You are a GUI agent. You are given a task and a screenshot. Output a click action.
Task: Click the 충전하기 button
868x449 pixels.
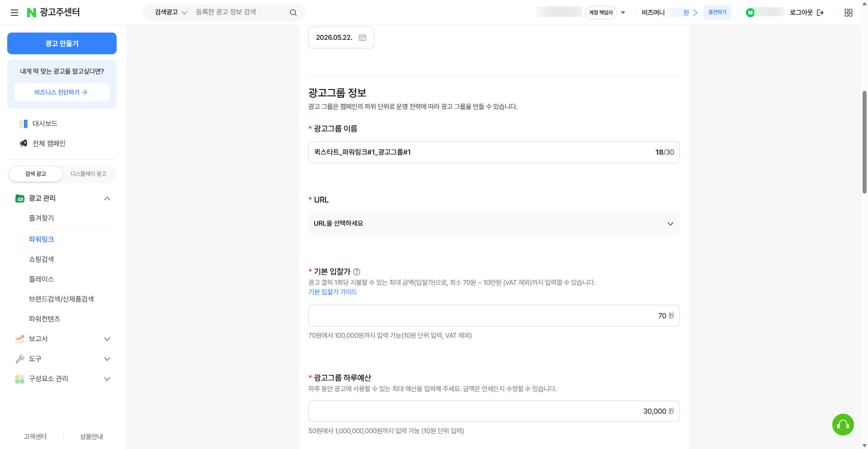tap(717, 13)
